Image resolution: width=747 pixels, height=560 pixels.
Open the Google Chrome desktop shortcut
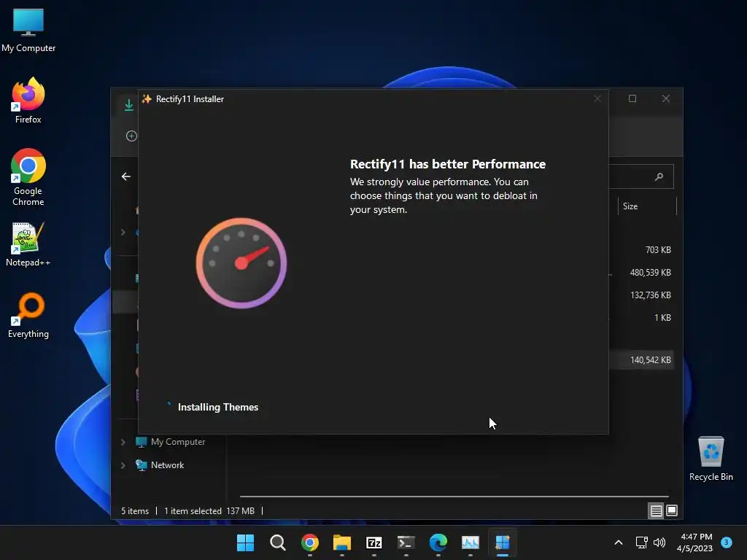click(x=28, y=177)
